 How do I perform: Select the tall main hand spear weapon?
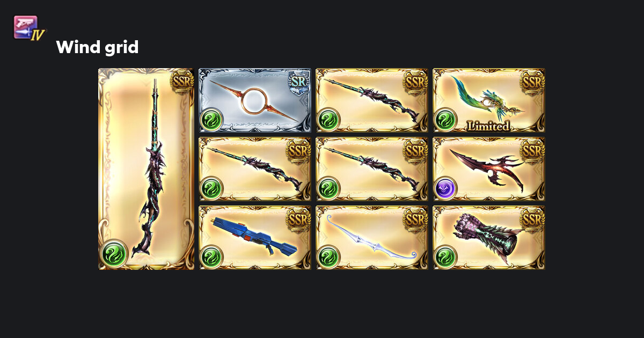tap(146, 169)
